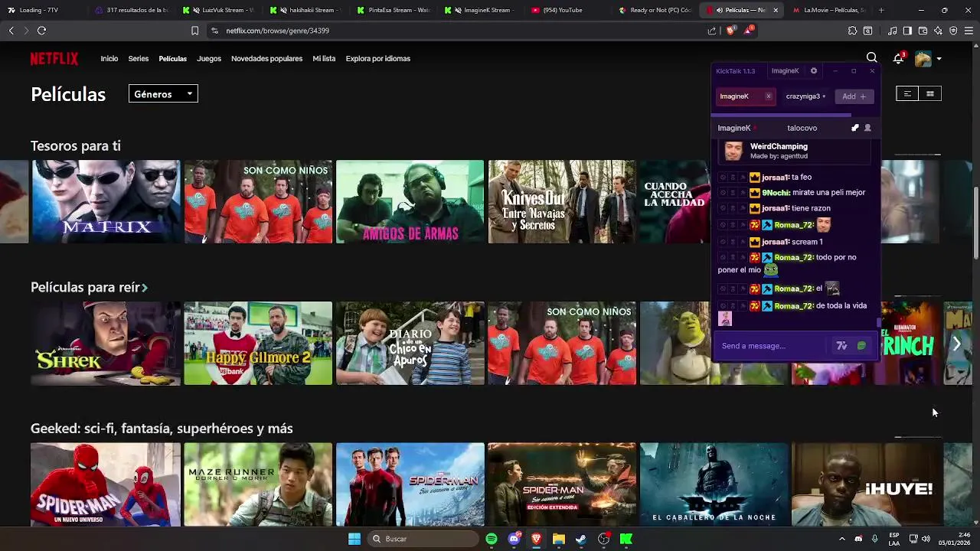Bookmark this page icon
The height and width of the screenshot is (551, 980).
point(194,31)
